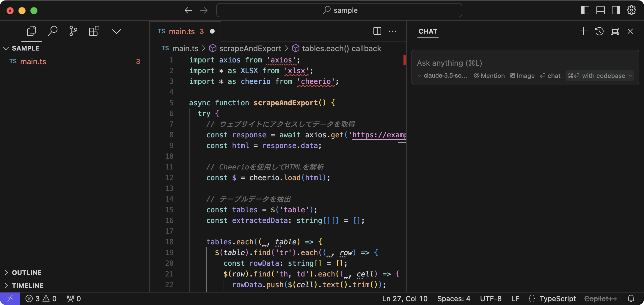Screen dimensions: 644x305
Task: Open the Extensions view icon
Action: [x=94, y=31]
